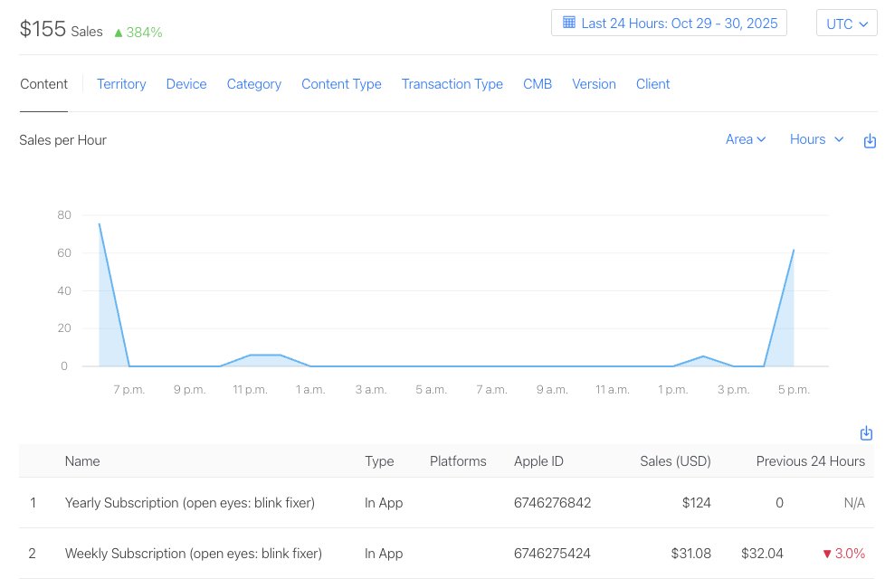Viewport: 885px width, 588px height.
Task: Switch to the CMB tab
Action: 538,84
